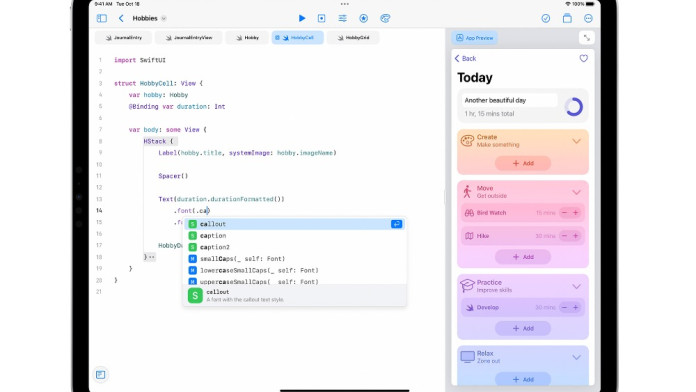Open the more options ellipsis circle
This screenshot has width=696, height=392.
588,18
